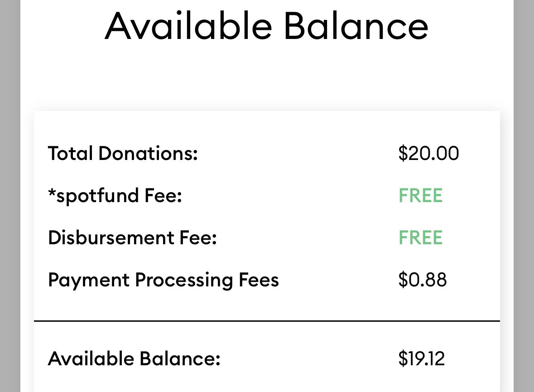Select the *spotfund Fee label
This screenshot has height=392, width=534.
coord(115,196)
